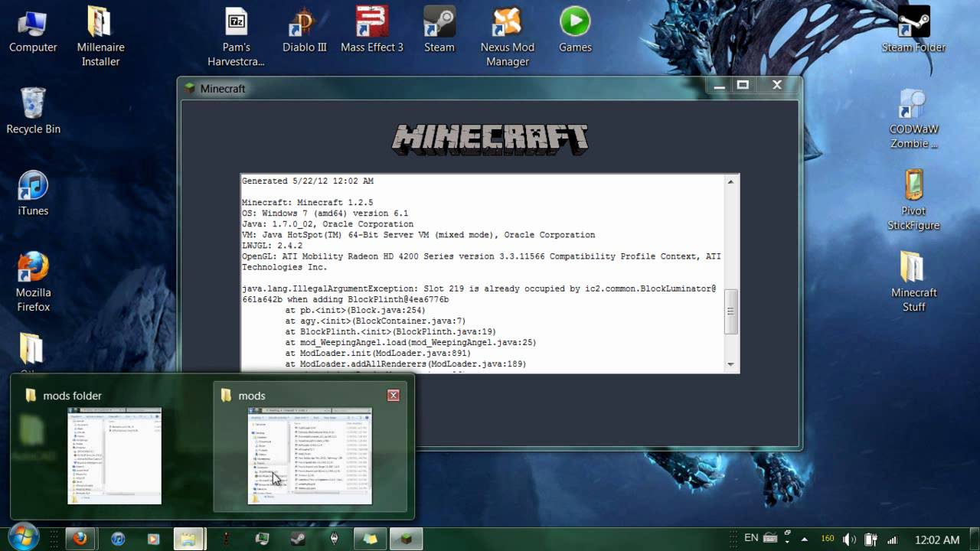Maximize the Minecraft window
This screenshot has height=551, width=980.
(x=743, y=86)
